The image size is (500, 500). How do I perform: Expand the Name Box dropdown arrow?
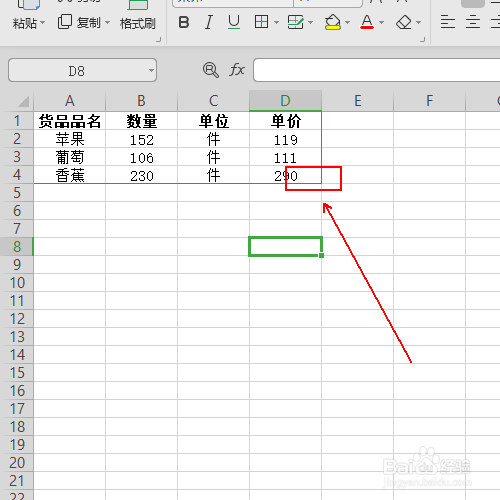click(x=151, y=70)
